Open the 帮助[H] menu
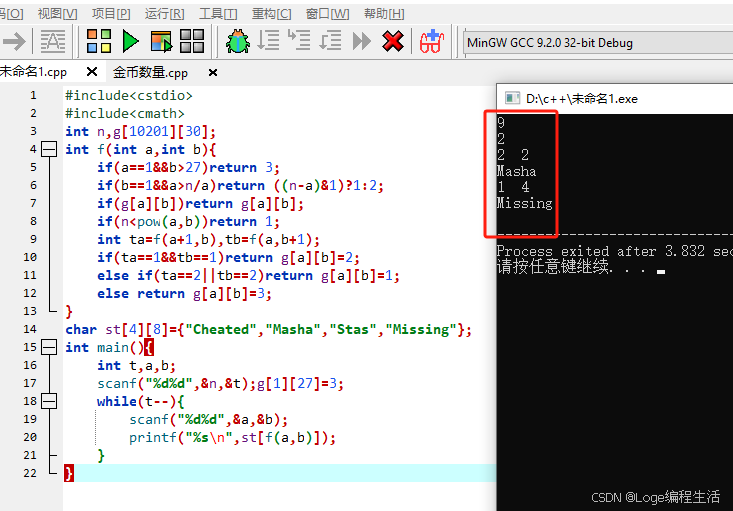This screenshot has height=511, width=733. (384, 14)
